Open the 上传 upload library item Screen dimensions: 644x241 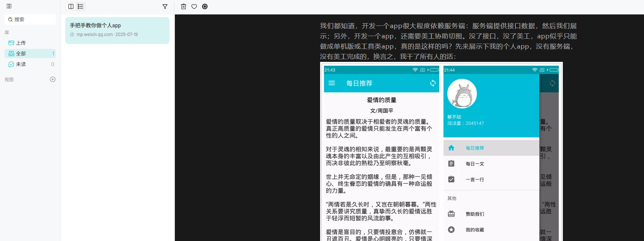point(30,43)
